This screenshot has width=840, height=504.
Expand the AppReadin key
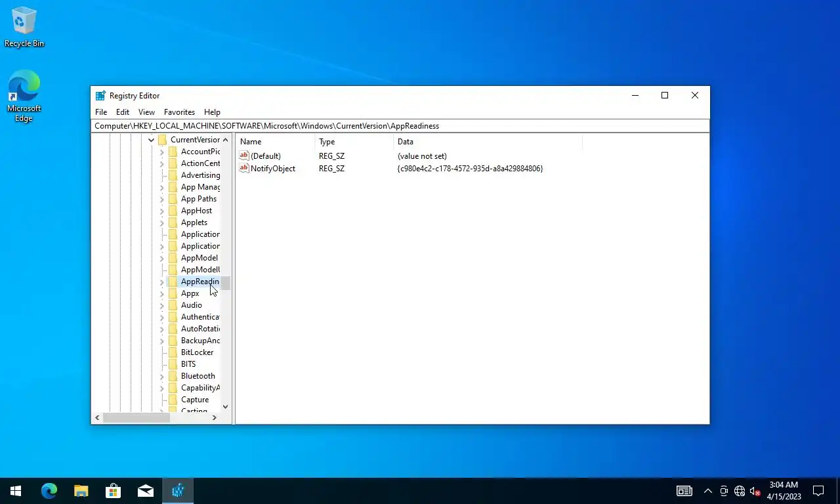[162, 282]
